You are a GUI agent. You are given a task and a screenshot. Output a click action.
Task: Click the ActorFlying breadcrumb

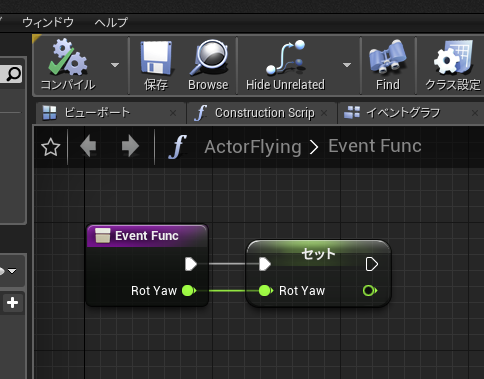253,147
